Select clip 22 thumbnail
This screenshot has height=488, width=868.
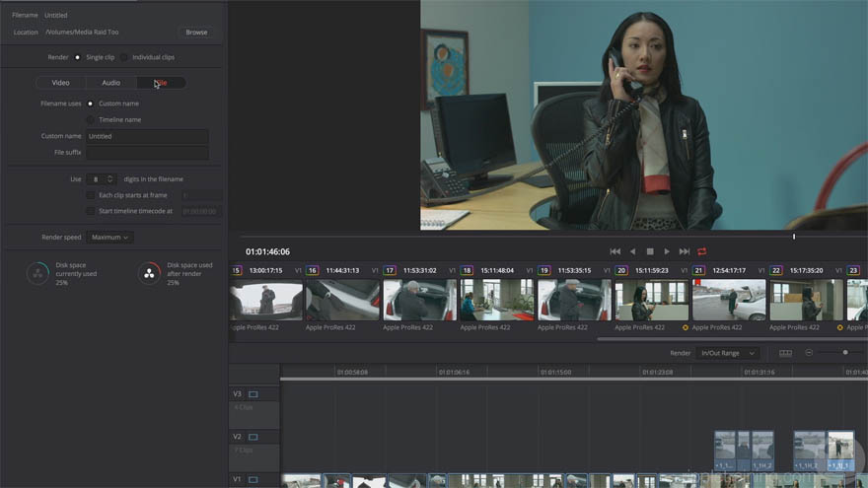point(806,300)
